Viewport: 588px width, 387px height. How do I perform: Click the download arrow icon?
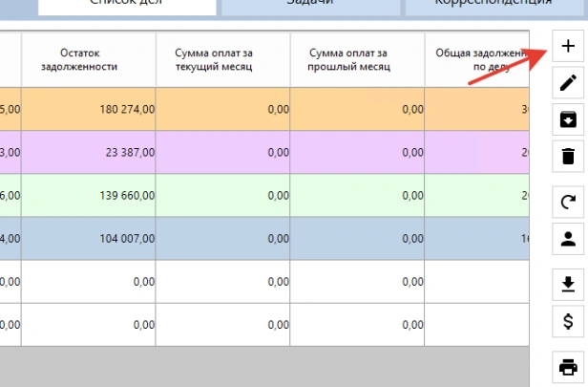pyautogui.click(x=568, y=284)
